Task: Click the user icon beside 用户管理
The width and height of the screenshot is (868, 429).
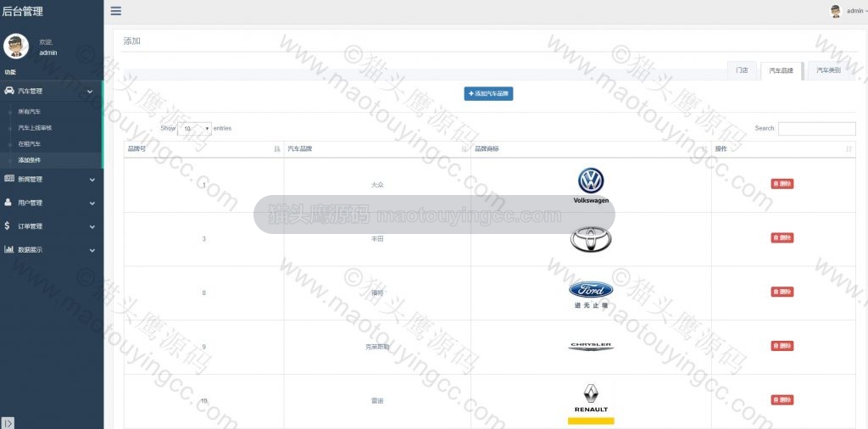Action: (8, 202)
